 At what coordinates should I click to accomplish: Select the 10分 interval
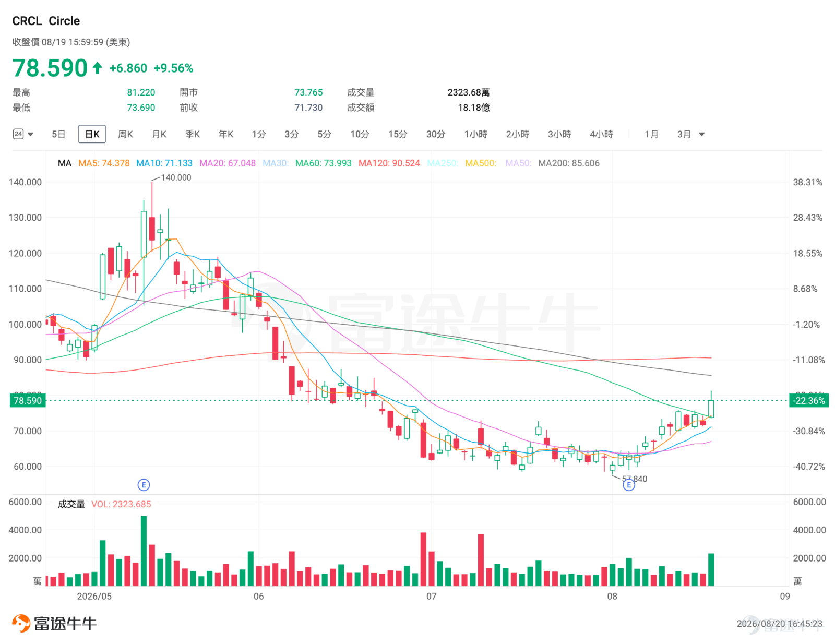(360, 134)
